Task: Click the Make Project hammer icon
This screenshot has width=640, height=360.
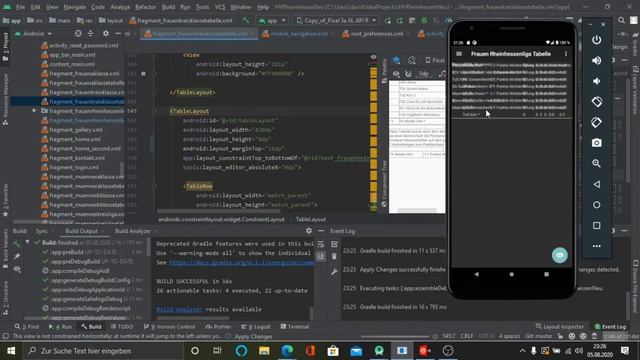Action: tap(245, 20)
